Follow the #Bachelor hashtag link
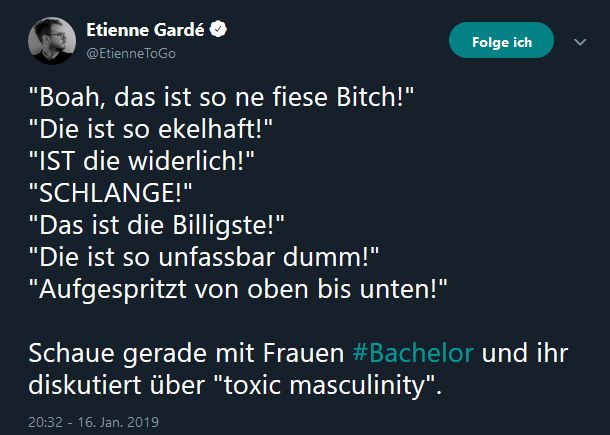Screen dimensions: 610x435 pos(413,352)
